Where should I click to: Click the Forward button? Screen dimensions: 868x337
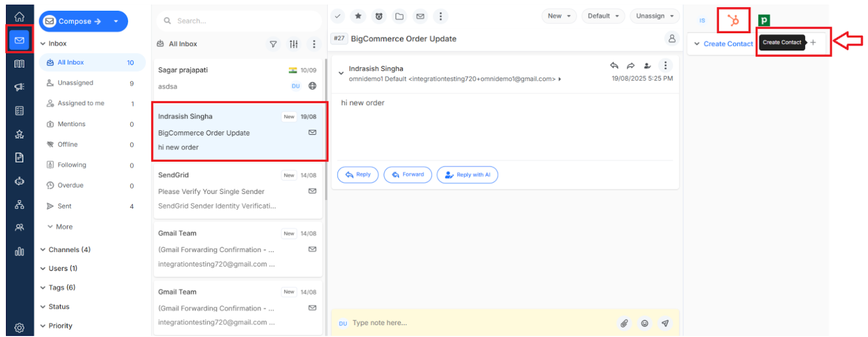408,175
